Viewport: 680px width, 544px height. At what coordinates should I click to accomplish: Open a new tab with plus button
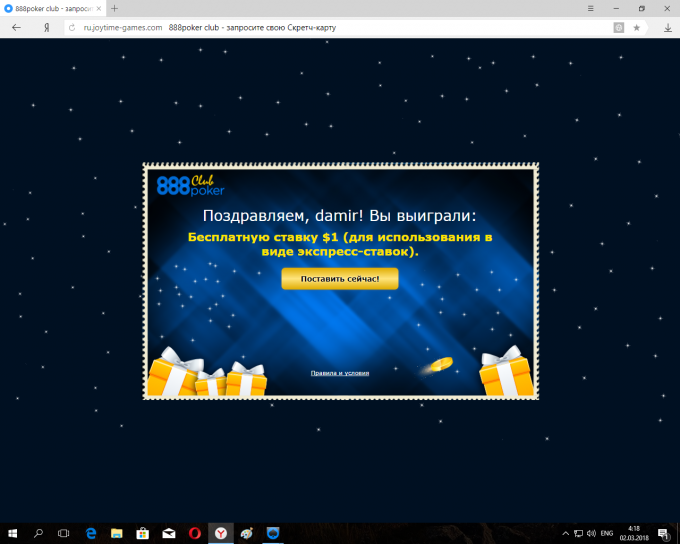tap(114, 8)
